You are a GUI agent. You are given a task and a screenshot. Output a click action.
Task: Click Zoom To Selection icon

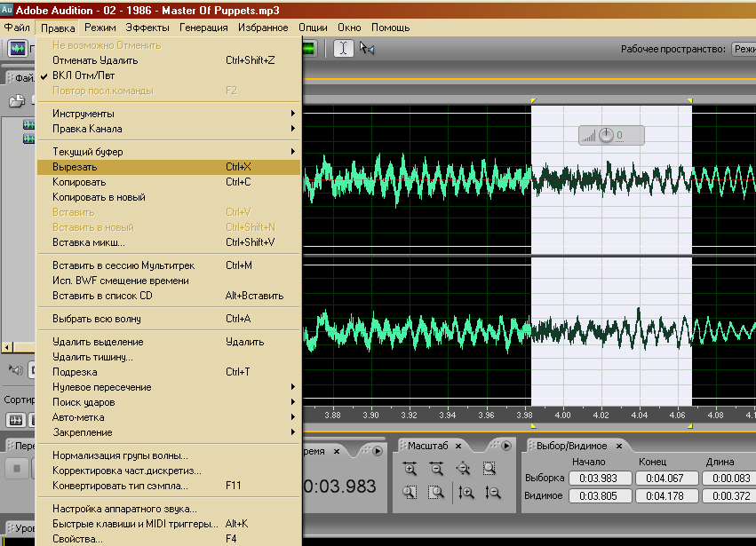click(489, 469)
